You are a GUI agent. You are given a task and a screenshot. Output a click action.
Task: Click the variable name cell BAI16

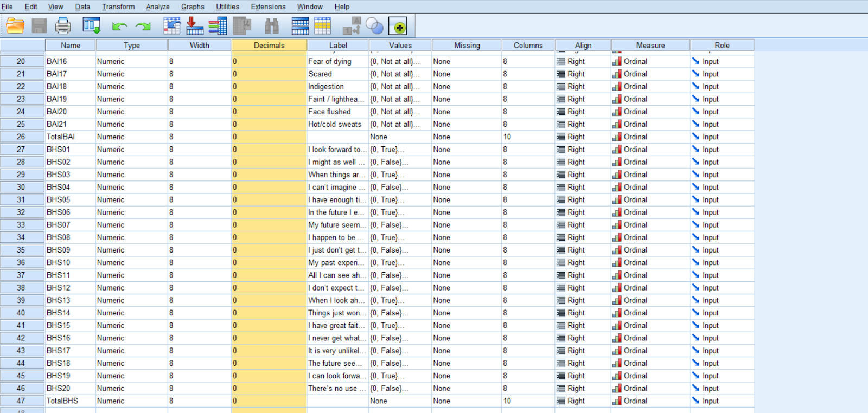click(x=71, y=61)
